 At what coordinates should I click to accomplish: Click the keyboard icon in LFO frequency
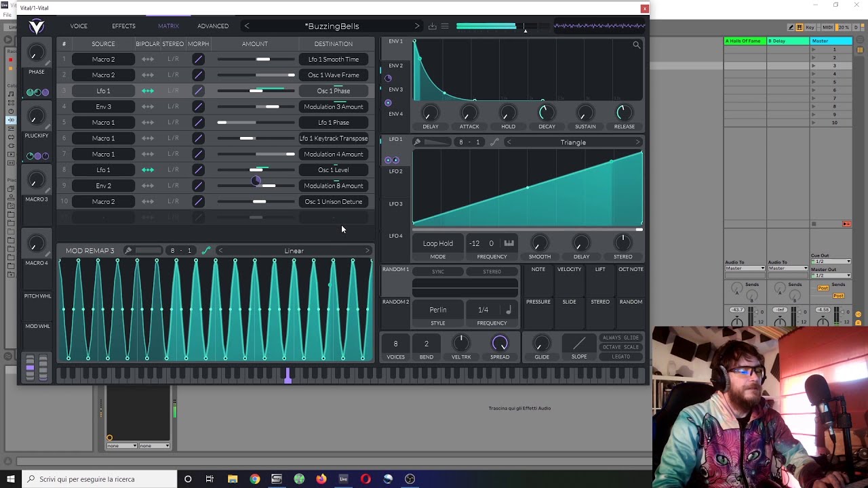tap(509, 243)
